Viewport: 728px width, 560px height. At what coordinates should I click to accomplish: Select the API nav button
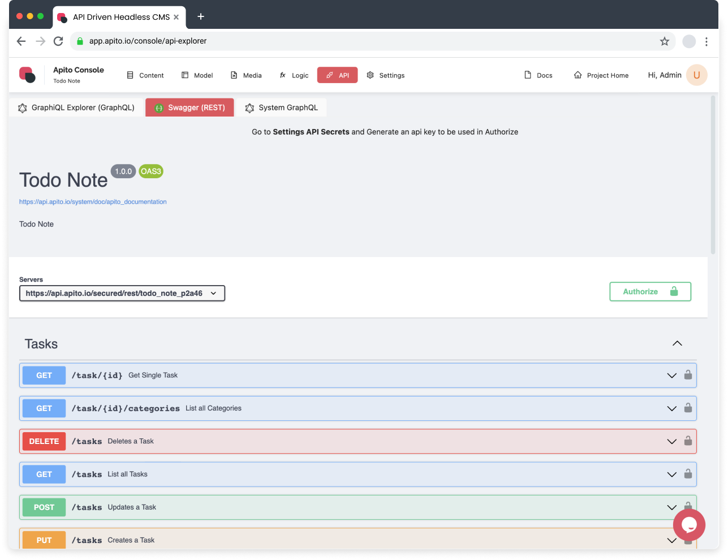[x=338, y=75]
